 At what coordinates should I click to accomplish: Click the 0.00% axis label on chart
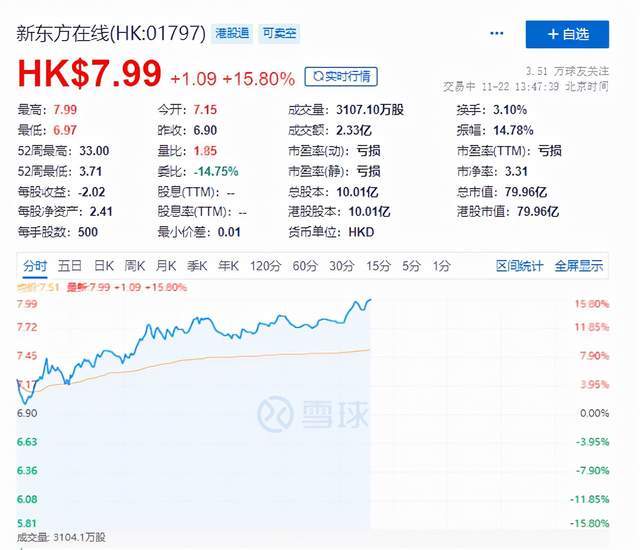tap(594, 413)
